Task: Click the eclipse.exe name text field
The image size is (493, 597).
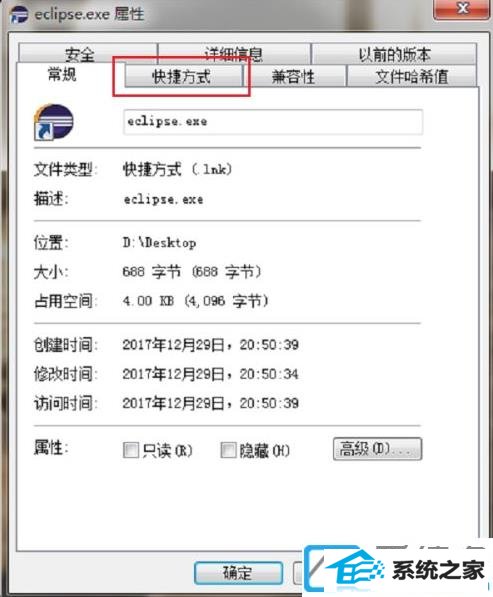Action: coord(273,122)
